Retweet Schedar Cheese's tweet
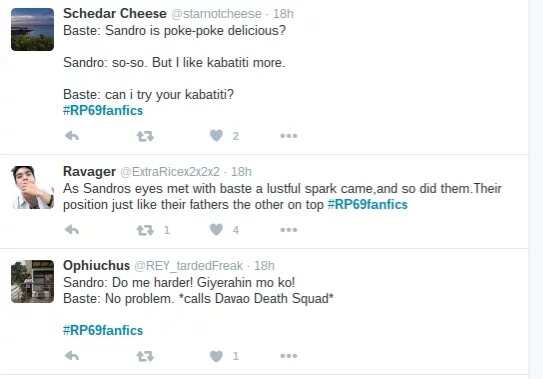 145,136
